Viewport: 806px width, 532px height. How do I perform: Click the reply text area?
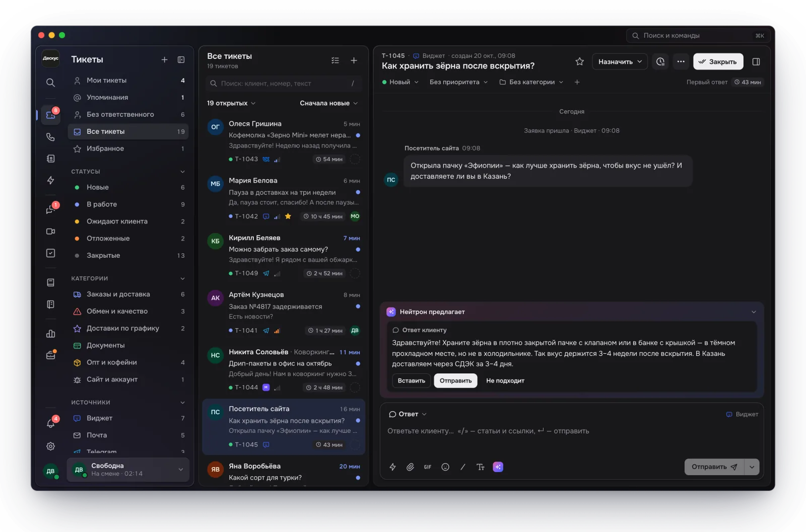572,431
